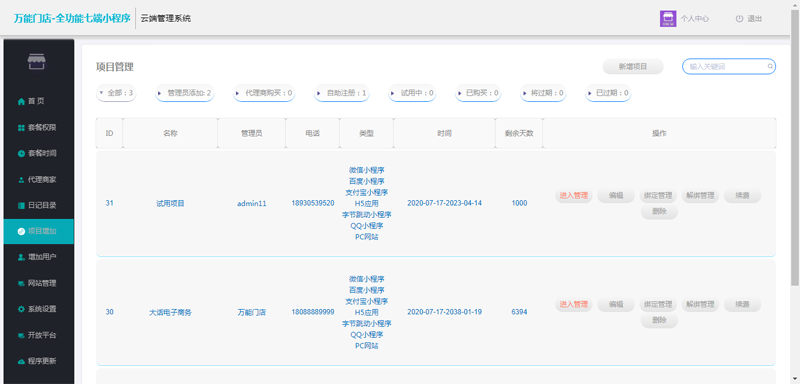The image size is (800, 384).
Task: Click the gear icon beside 系统设置
Action: tap(21, 309)
